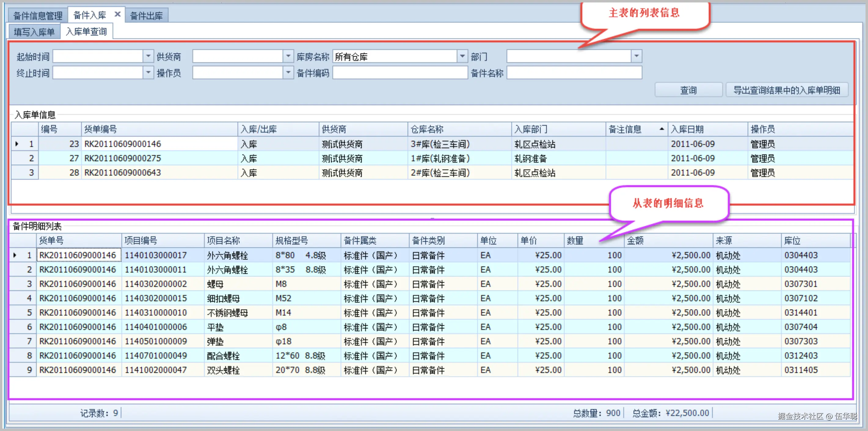Switch to 填写入库单 sub-tab
Screen dimensions: 868x431
34,32
